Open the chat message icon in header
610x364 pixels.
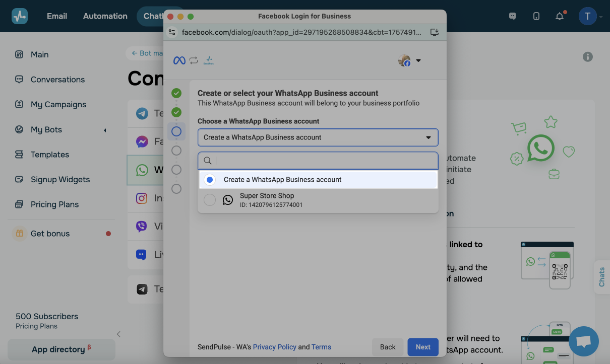pos(513,16)
